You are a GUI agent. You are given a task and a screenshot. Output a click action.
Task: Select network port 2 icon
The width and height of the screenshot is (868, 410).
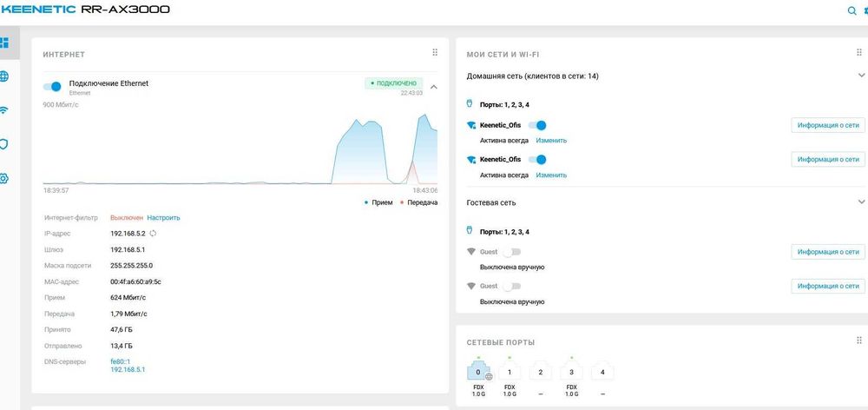541,372
